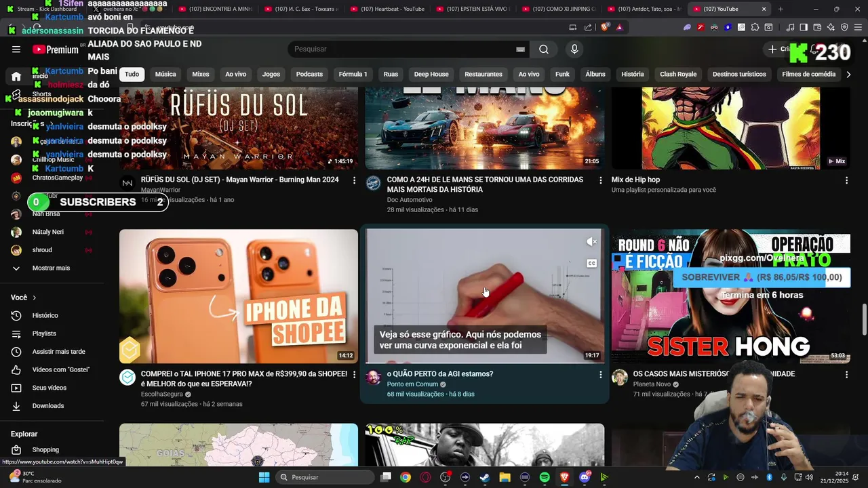Open the RÜFÜS DU SOL DJ set thumbnail
Viewport: 868px width, 488px height.
[239, 128]
